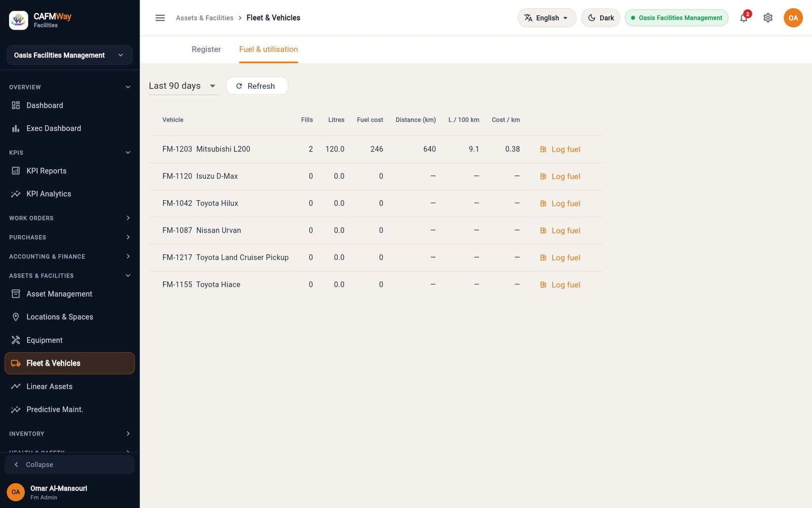This screenshot has width=812, height=508.
Task: Click fuel pump icon for FM-1203 Mitsubishi L200
Action: [543, 149]
